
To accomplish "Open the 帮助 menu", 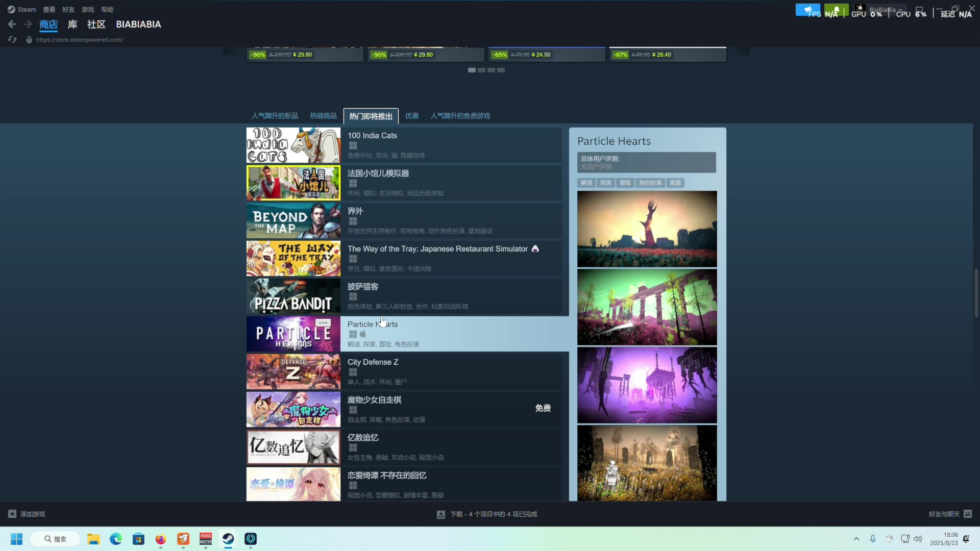I will point(107,9).
